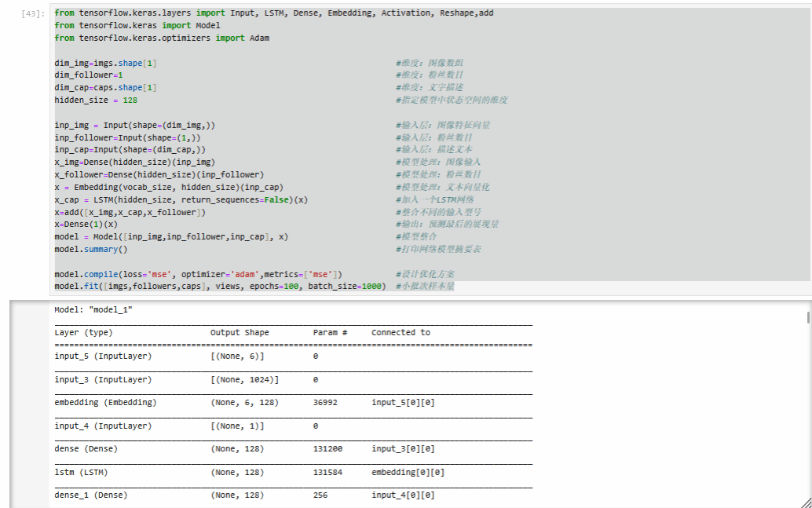
Task: Click the 'inp_follower=Input(shape=(1,))' line
Action: pyautogui.click(x=127, y=137)
